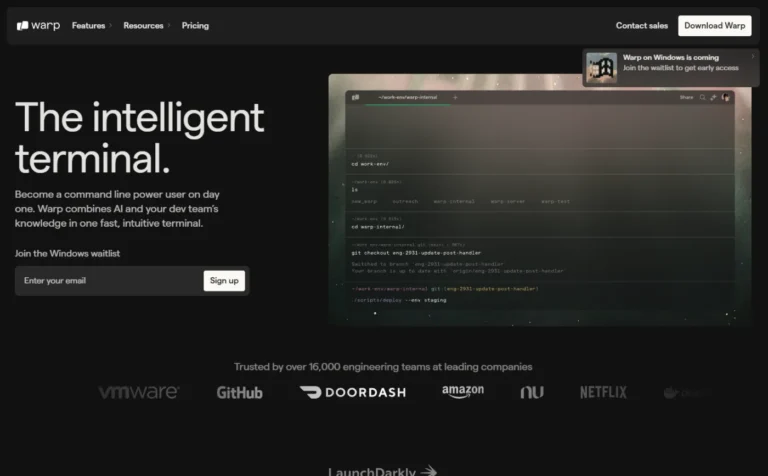Click the Amazon logo
The height and width of the screenshot is (476, 768).
tap(463, 392)
